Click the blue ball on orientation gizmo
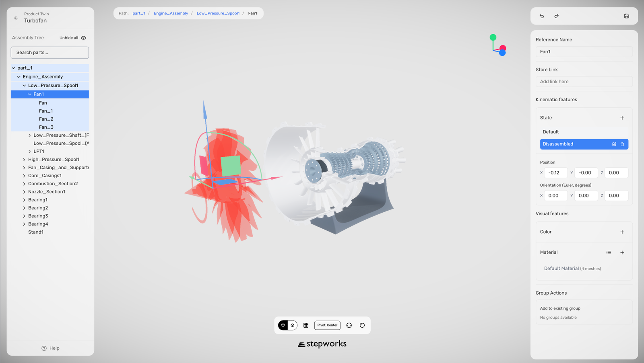This screenshot has height=363, width=644. pyautogui.click(x=502, y=53)
